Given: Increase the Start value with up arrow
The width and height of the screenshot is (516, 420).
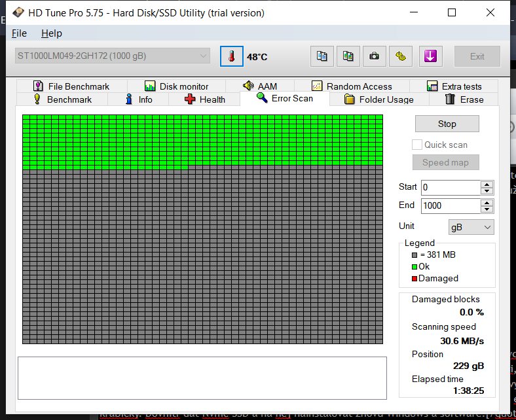Looking at the screenshot, I should click(x=487, y=184).
